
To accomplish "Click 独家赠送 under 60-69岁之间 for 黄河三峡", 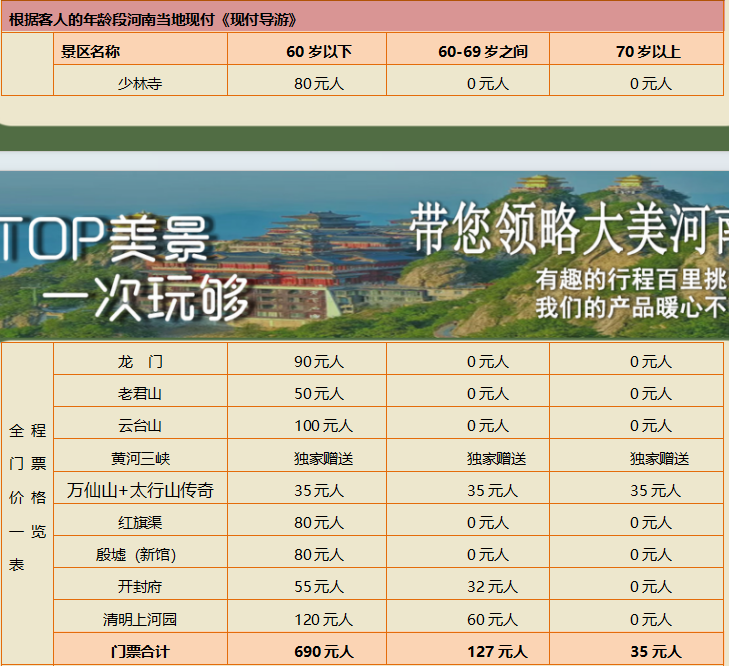I will (x=497, y=459).
